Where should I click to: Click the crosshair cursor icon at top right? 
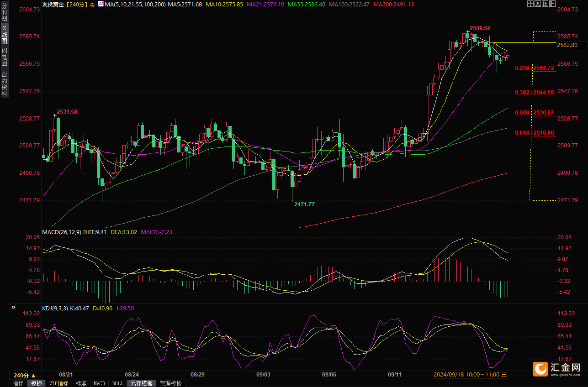coord(530,4)
